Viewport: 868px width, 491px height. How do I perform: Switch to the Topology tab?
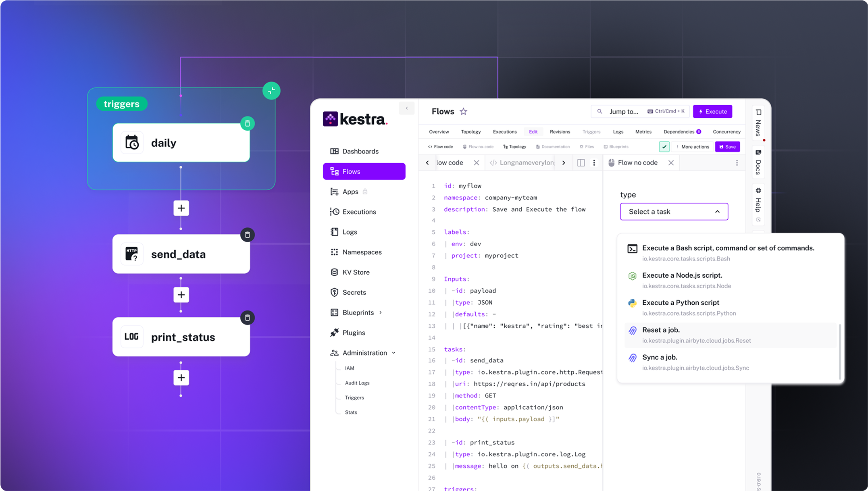470,131
